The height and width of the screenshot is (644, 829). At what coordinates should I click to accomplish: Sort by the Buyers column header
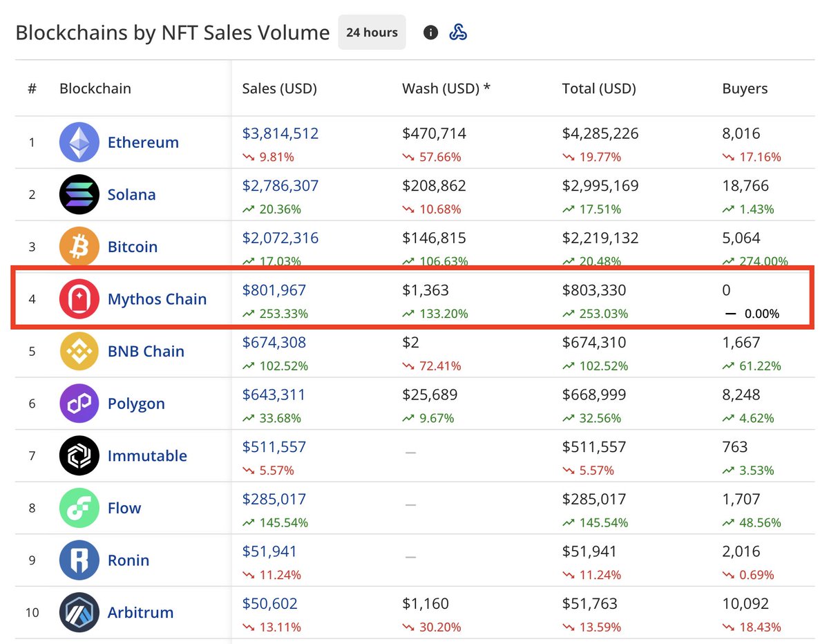(745, 88)
